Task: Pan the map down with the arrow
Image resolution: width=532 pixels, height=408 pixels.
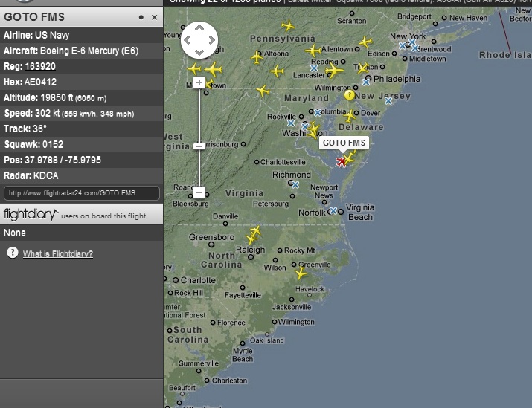Action: point(199,52)
